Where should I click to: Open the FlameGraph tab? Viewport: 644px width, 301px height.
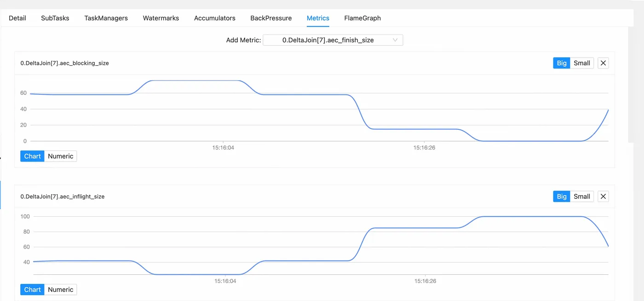(x=362, y=18)
